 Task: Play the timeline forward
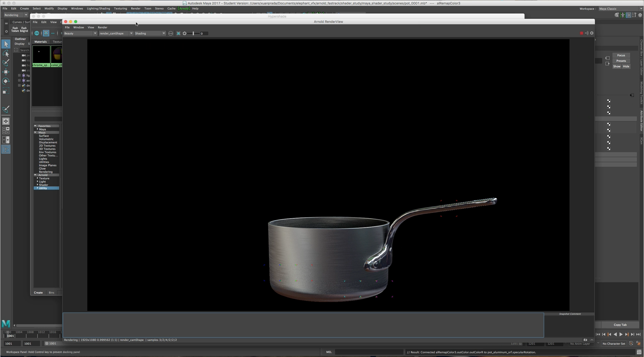pos(621,334)
